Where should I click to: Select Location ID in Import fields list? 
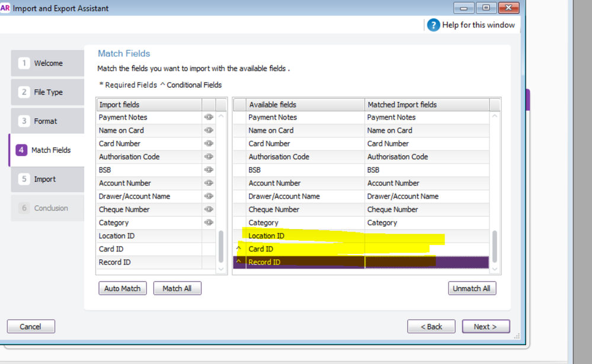(117, 236)
